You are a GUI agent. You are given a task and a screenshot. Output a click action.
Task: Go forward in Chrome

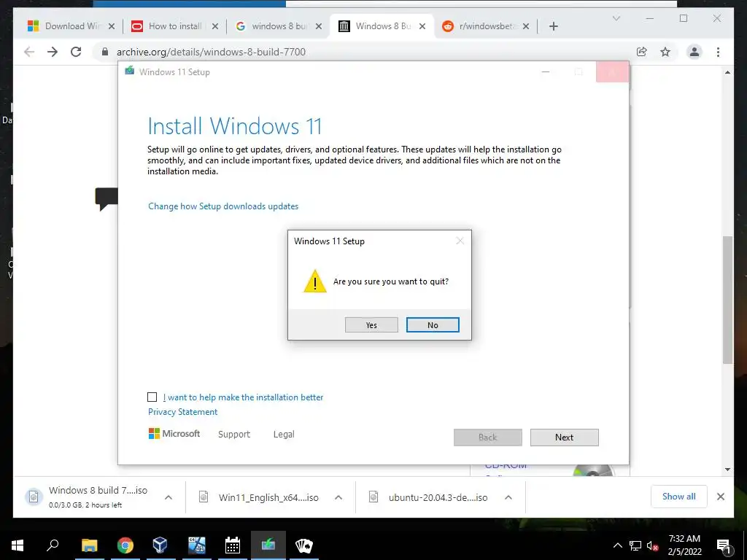(x=53, y=52)
